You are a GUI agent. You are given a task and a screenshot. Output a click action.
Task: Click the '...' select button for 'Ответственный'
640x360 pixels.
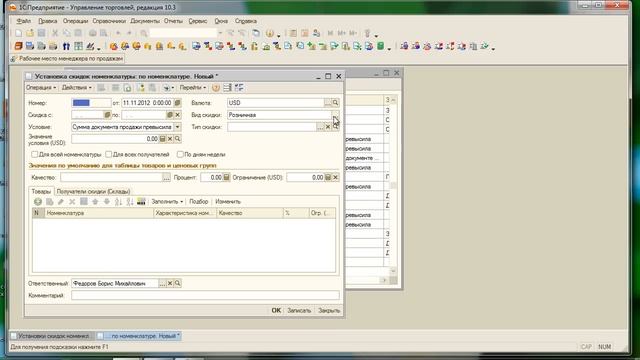pyautogui.click(x=162, y=283)
